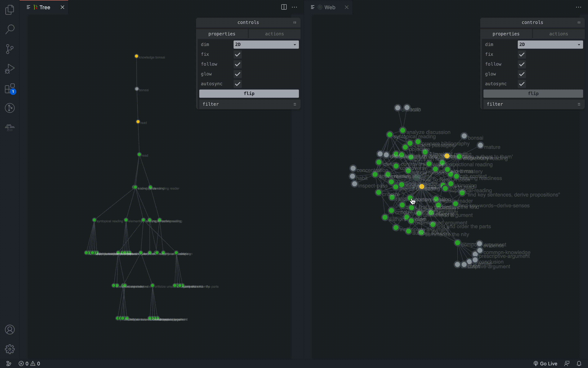Split the Tree editor to the right
588x368 pixels.
coord(284,7)
